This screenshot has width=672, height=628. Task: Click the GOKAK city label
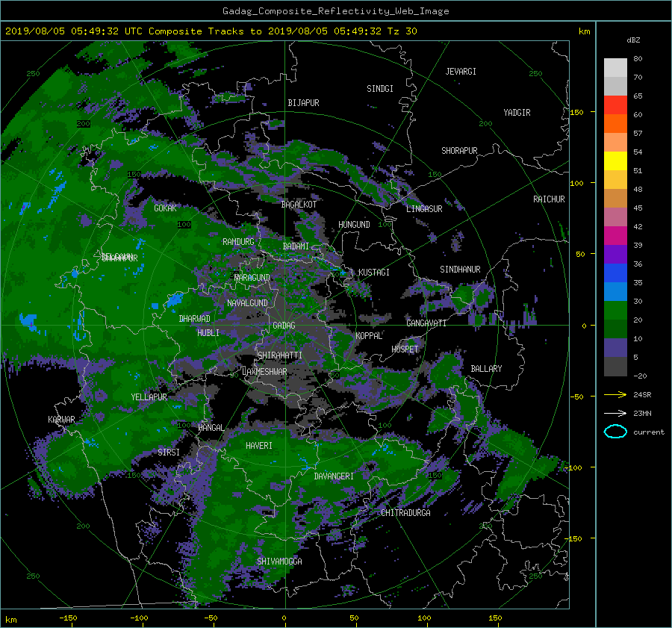click(x=166, y=208)
